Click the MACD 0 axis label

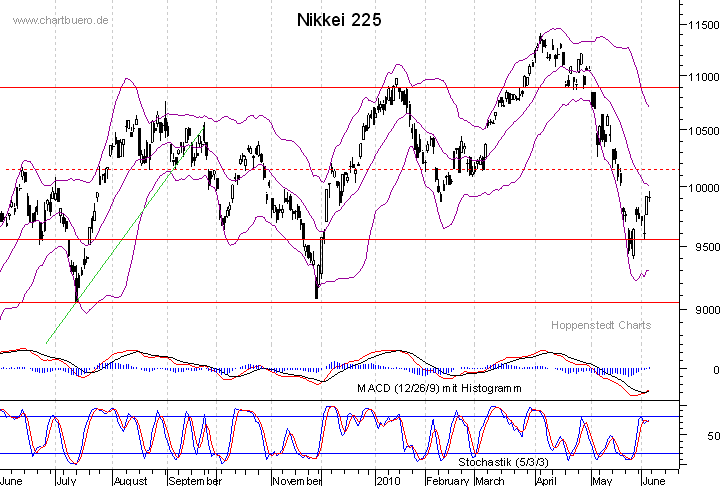[x=716, y=370]
